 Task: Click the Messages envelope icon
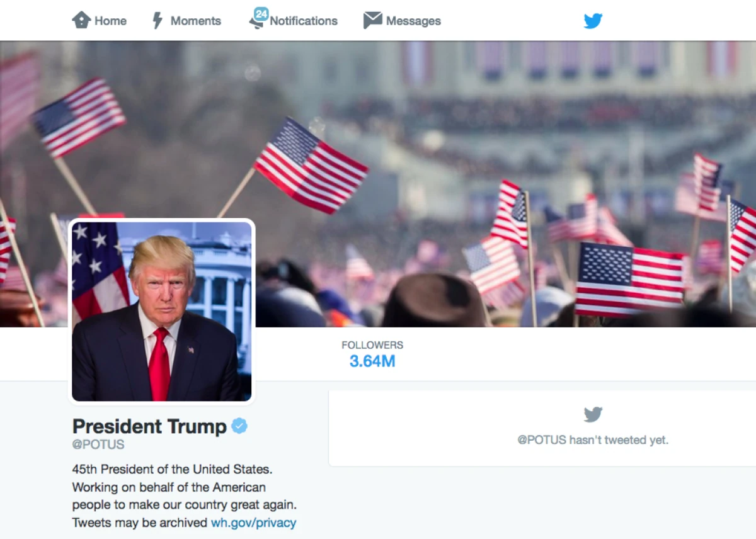pos(373,21)
